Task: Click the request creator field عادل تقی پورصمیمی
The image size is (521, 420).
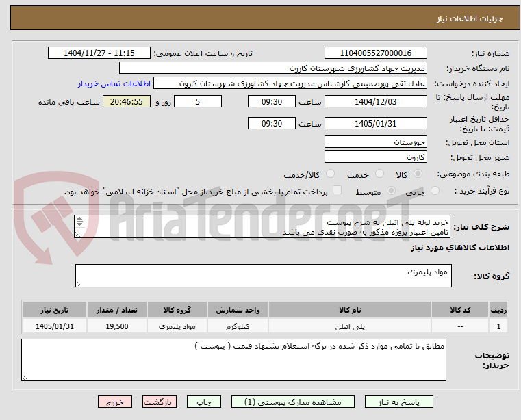Action: pos(290,83)
